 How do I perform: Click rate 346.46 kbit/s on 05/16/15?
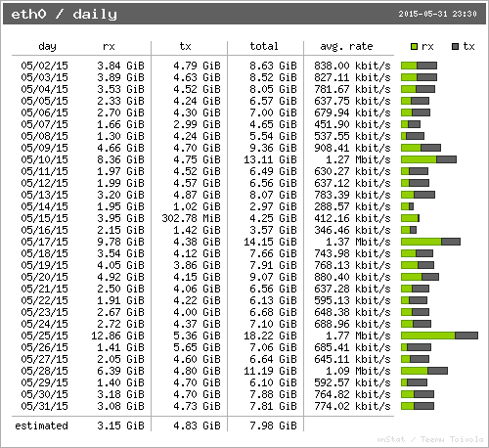[x=352, y=230]
